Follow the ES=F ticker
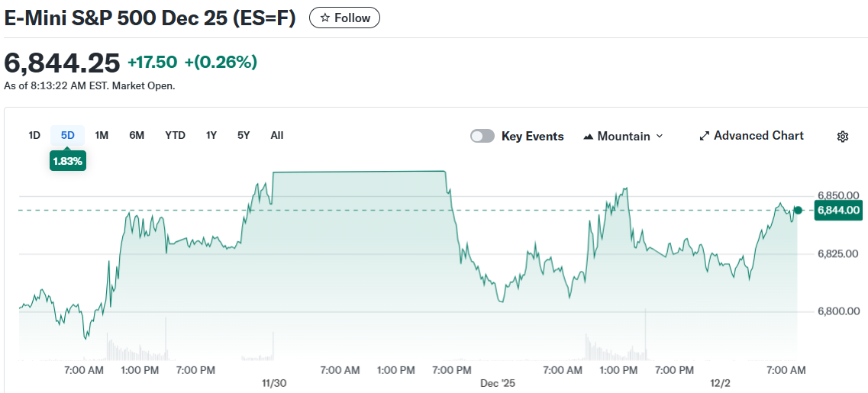This screenshot has height=393, width=868. [x=344, y=18]
